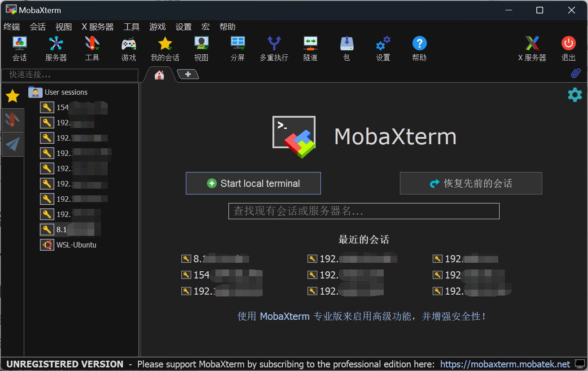Screen dimensions: 588x371
Task: Open the 终端 (Terminal) menu
Action: pos(12,27)
